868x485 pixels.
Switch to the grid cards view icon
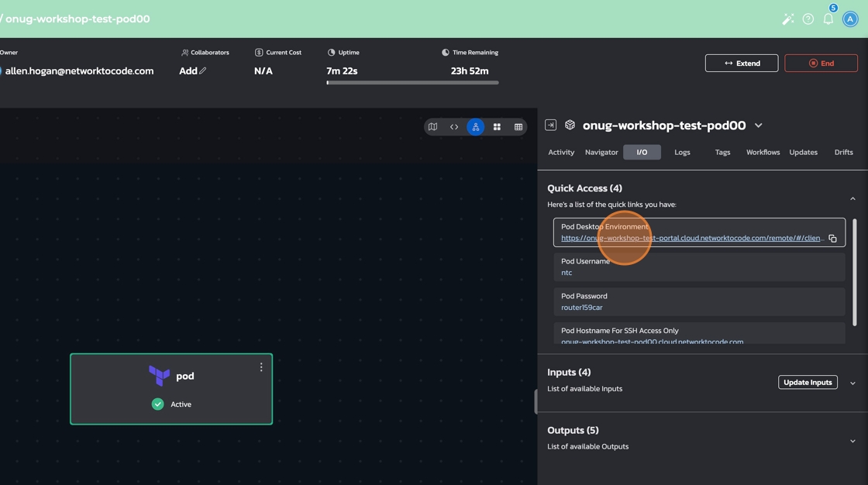coord(497,127)
